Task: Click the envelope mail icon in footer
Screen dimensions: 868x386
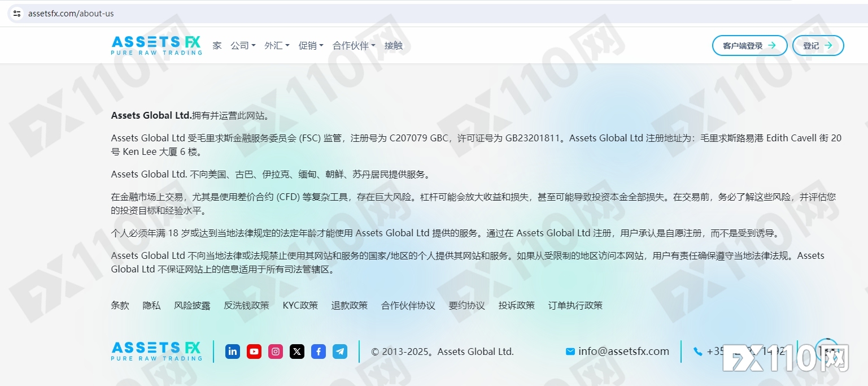Action: pos(570,352)
